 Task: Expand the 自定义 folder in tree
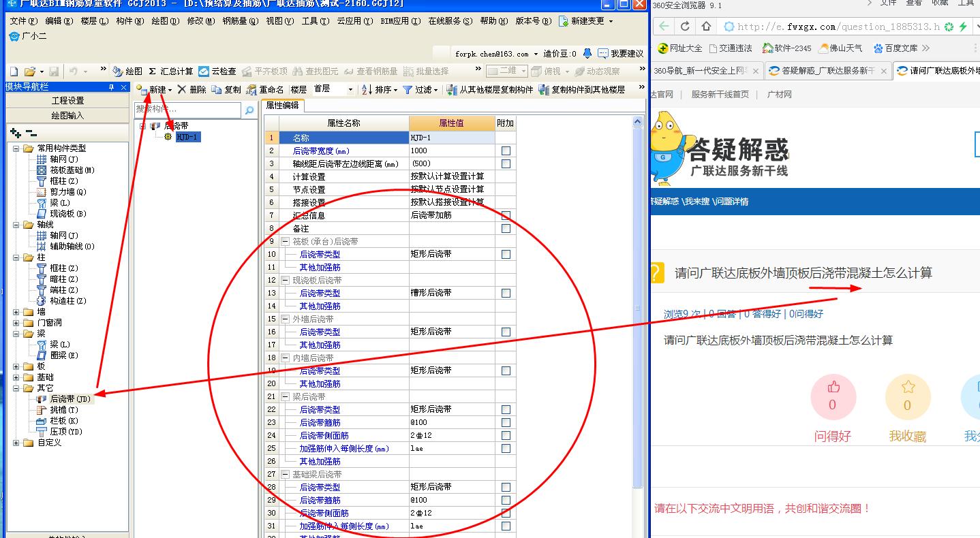click(x=17, y=443)
